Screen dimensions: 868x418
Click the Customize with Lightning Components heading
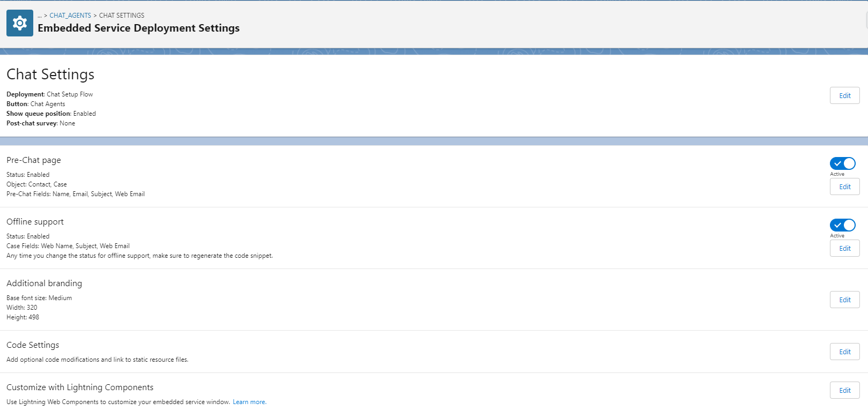pyautogui.click(x=80, y=387)
